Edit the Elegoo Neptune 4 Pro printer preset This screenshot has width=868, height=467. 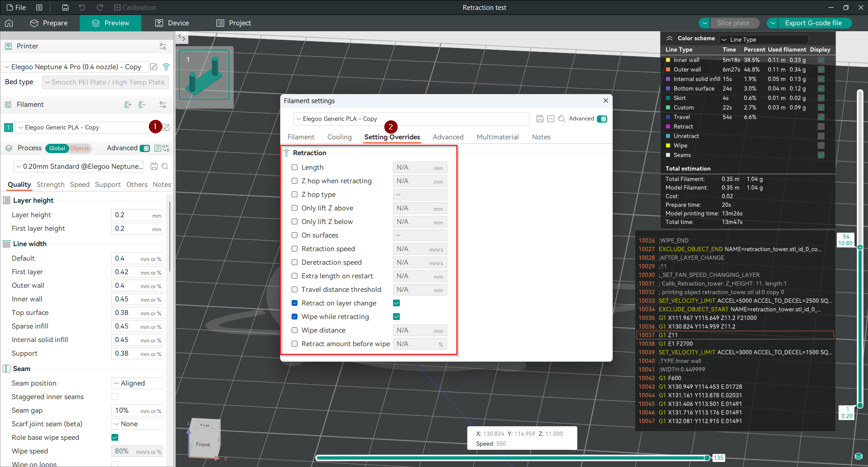pos(154,67)
